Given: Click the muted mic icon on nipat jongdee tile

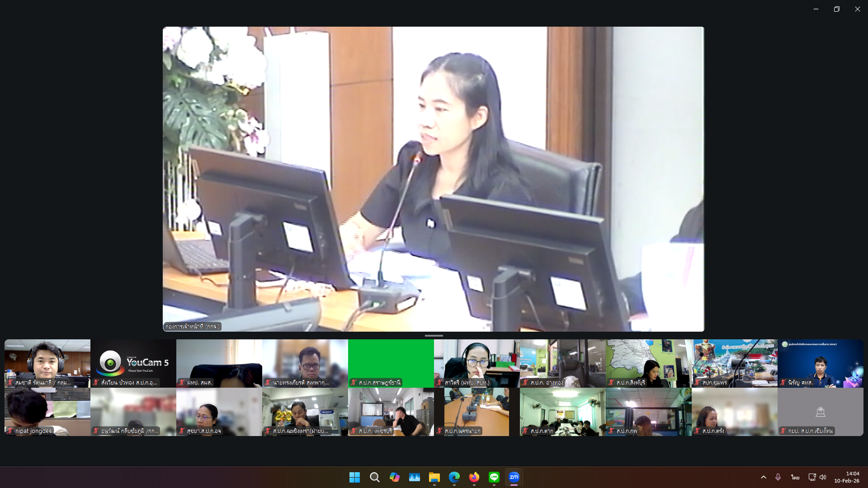Looking at the screenshot, I should coord(10,431).
